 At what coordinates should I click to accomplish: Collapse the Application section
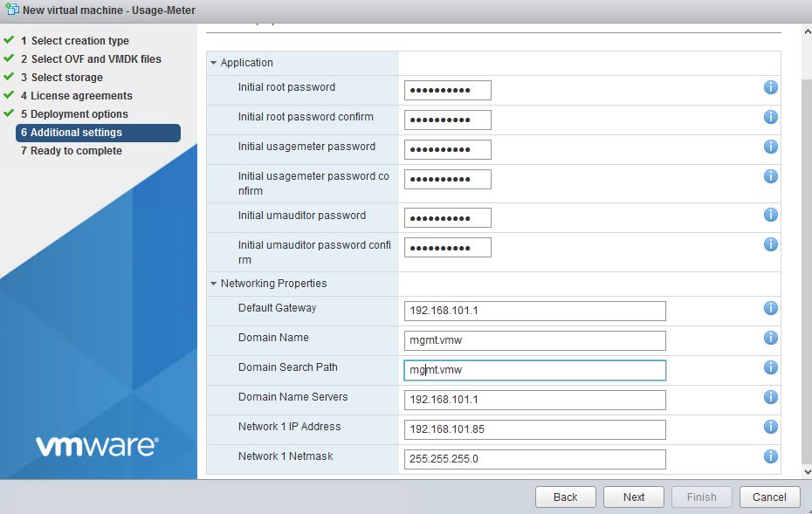213,63
